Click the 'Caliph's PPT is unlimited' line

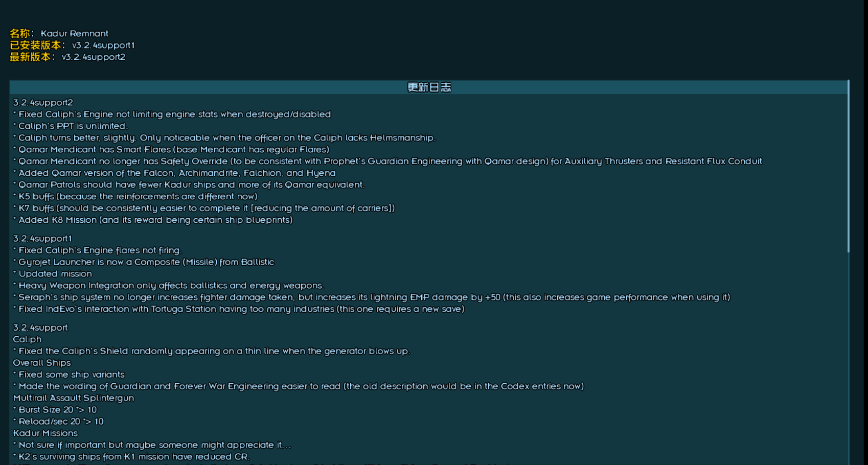click(71, 126)
